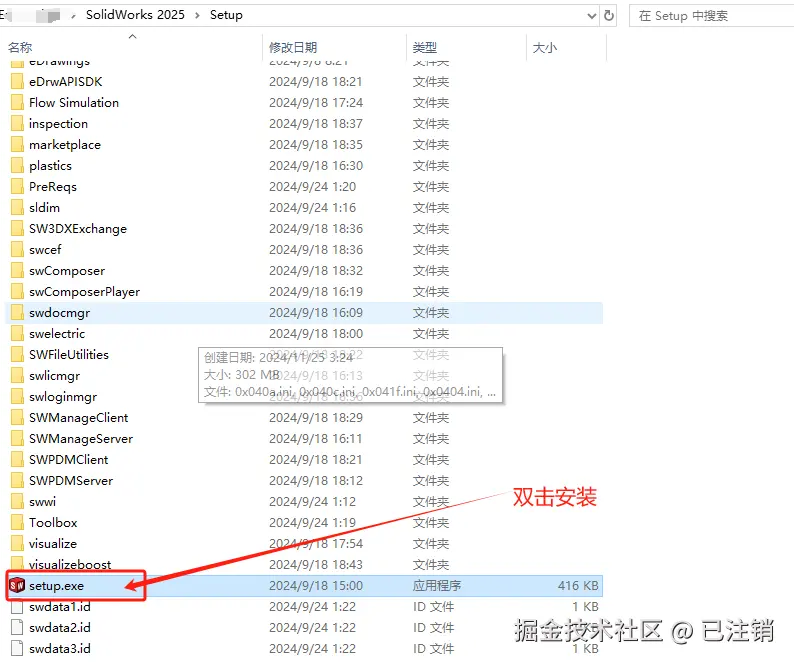Select the swComposerPlayer folder icon
794x664 pixels.
17,292
